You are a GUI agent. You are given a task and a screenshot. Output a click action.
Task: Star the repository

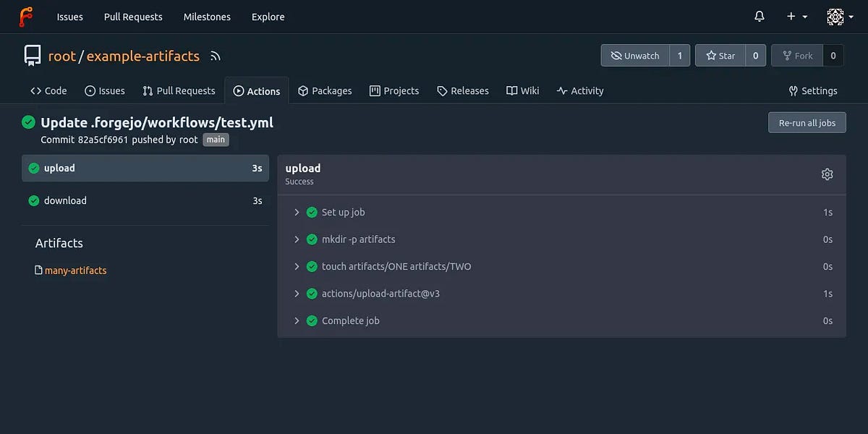(720, 55)
